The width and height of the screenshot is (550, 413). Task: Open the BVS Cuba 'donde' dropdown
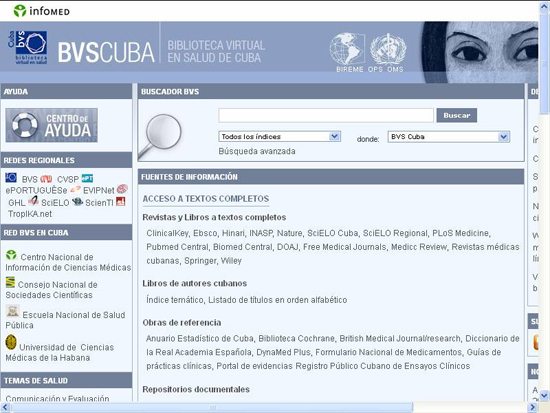tap(449, 136)
